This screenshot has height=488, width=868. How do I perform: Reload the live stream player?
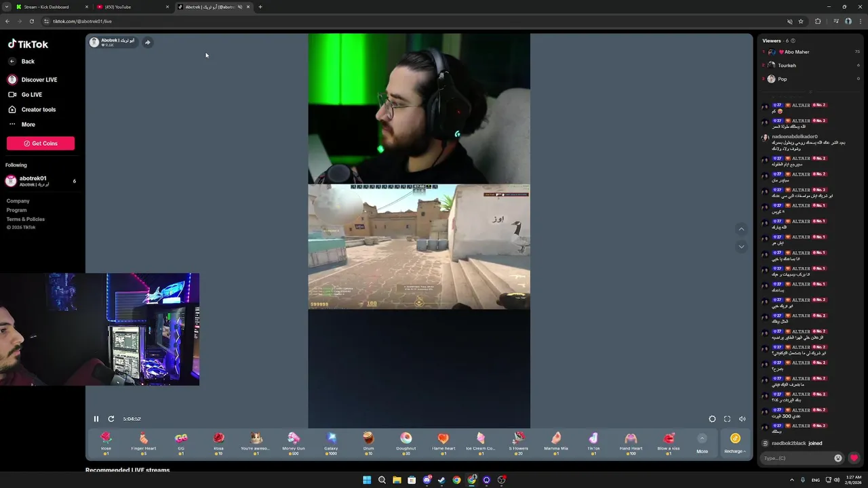[x=111, y=419]
